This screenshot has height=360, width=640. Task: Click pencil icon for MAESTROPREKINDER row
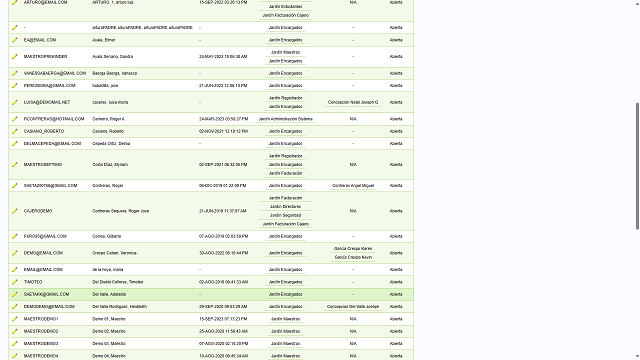[15, 57]
